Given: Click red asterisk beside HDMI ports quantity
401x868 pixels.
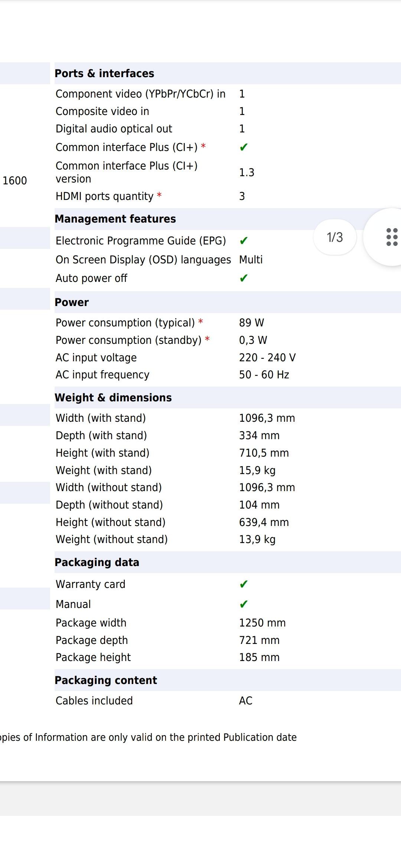Looking at the screenshot, I should tap(159, 195).
